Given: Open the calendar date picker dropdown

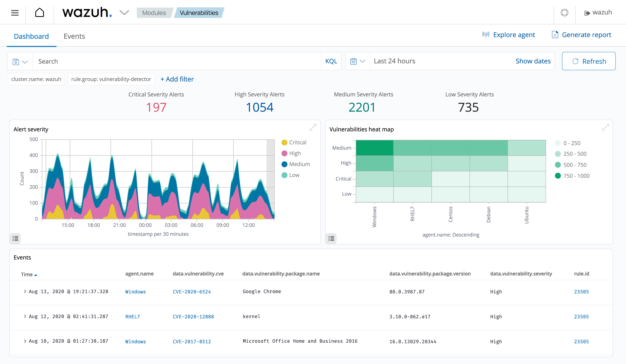Looking at the screenshot, I should click(x=357, y=61).
